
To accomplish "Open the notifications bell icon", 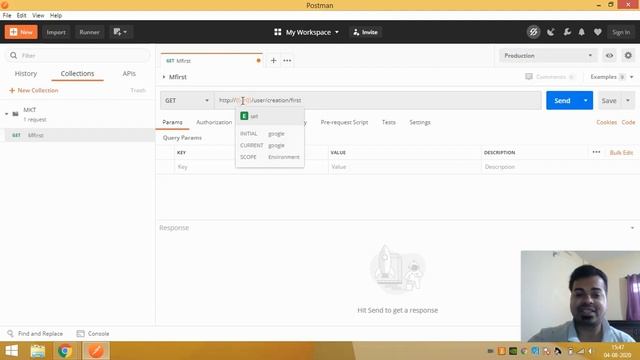I will pos(582,32).
